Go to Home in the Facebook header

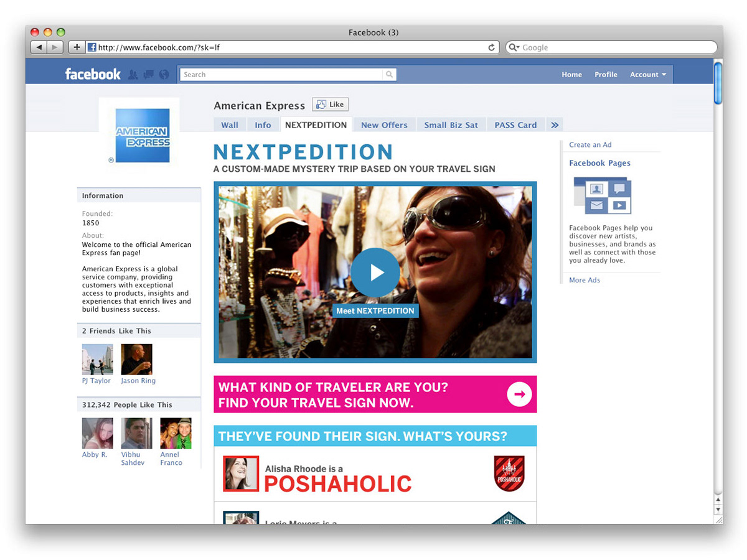click(571, 75)
